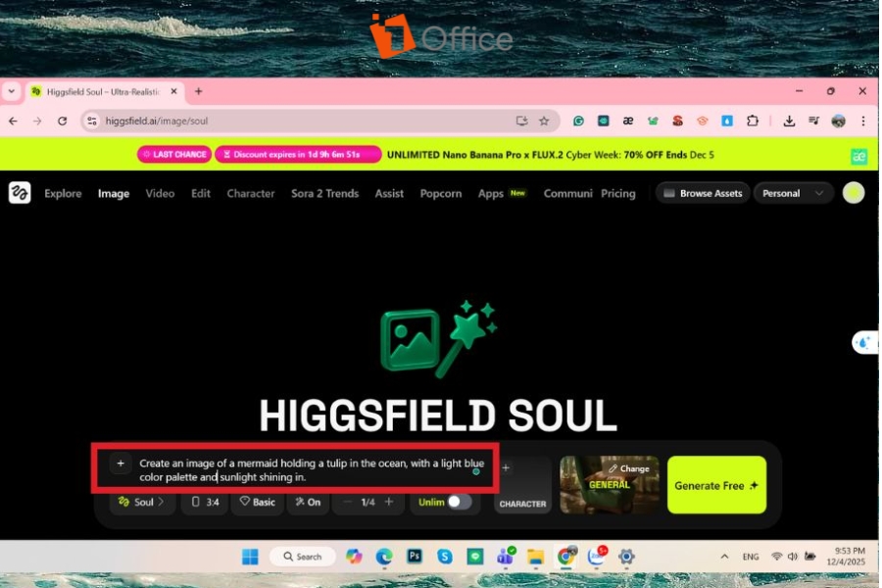882x588 pixels.
Task: Click the site information icon in address bar
Action: (92, 121)
